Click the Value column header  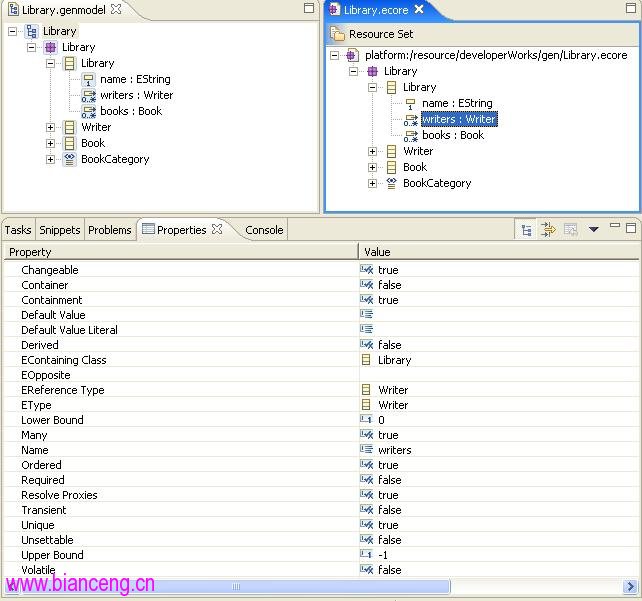point(499,252)
